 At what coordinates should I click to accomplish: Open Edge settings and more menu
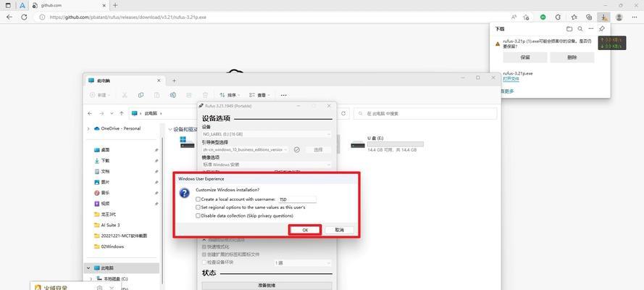(x=635, y=17)
